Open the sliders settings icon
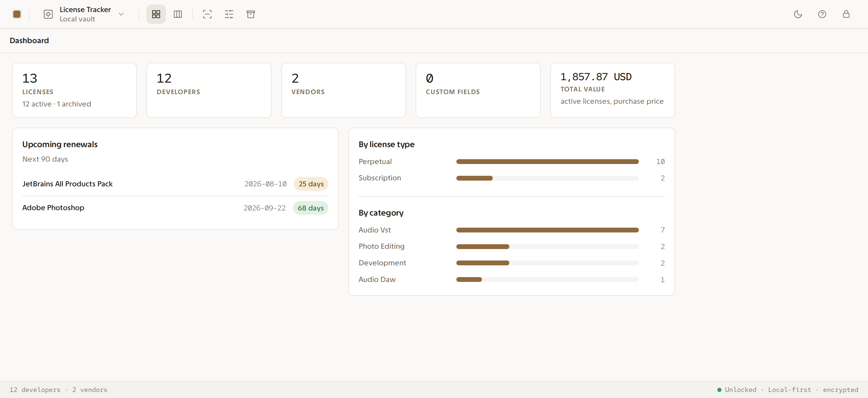868x398 pixels. [x=229, y=14]
